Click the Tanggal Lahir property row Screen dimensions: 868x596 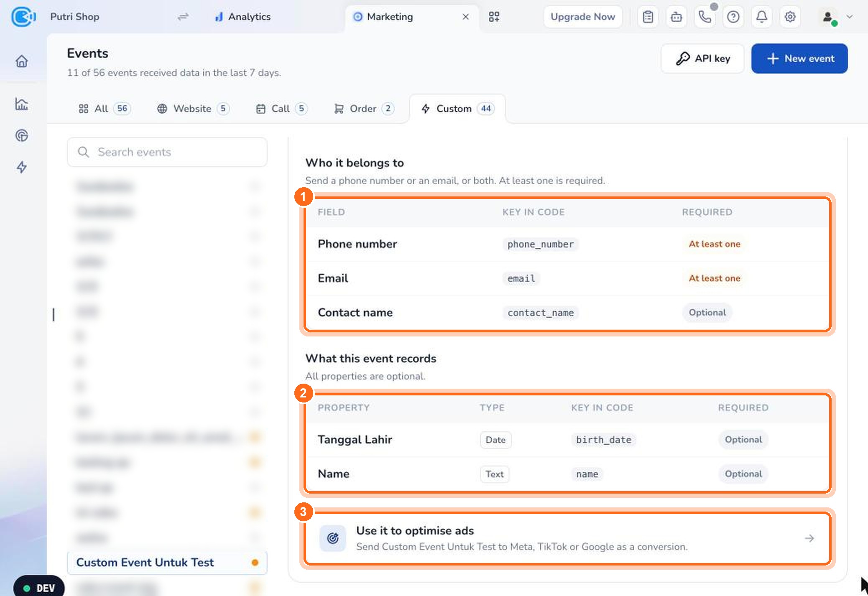[x=568, y=440]
